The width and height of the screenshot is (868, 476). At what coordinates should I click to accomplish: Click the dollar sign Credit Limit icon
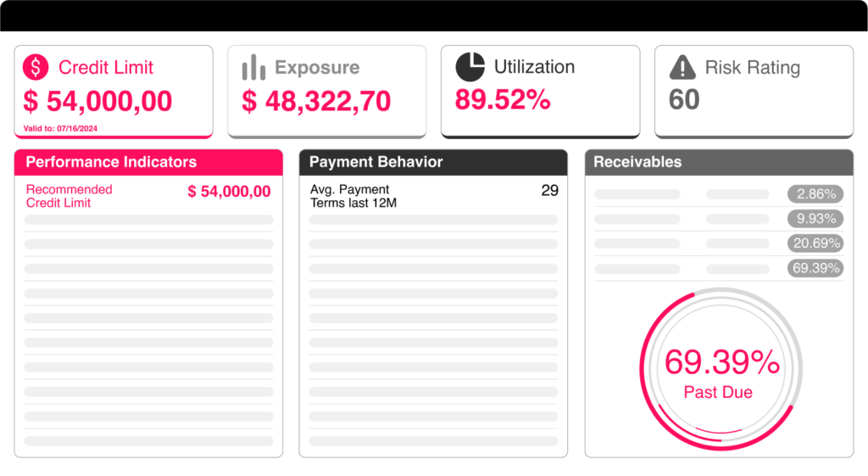point(36,67)
